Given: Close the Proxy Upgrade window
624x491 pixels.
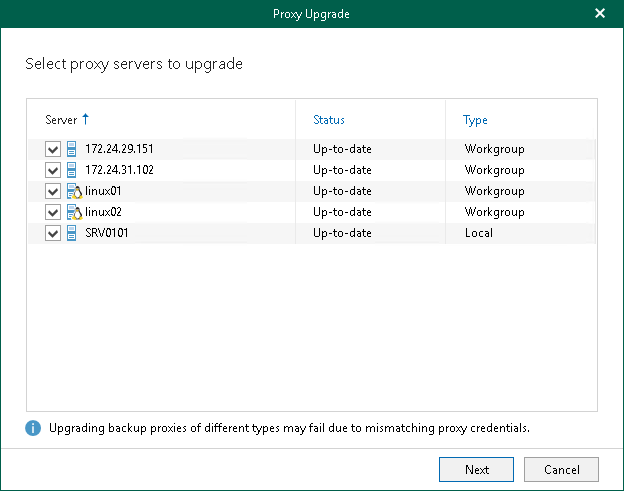Looking at the screenshot, I should (x=600, y=14).
